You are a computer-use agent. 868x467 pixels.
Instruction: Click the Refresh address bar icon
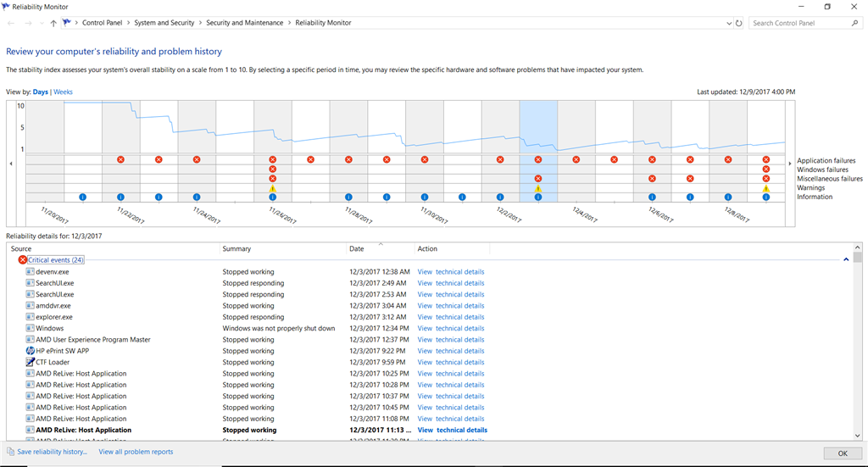pyautogui.click(x=738, y=23)
